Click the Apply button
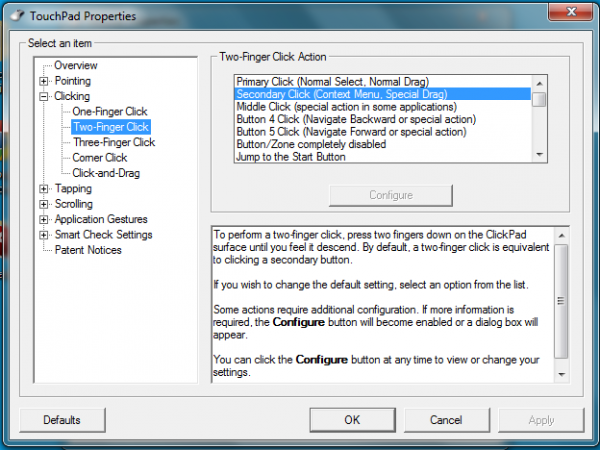Screen dimensions: 600x450 pyautogui.click(x=541, y=420)
